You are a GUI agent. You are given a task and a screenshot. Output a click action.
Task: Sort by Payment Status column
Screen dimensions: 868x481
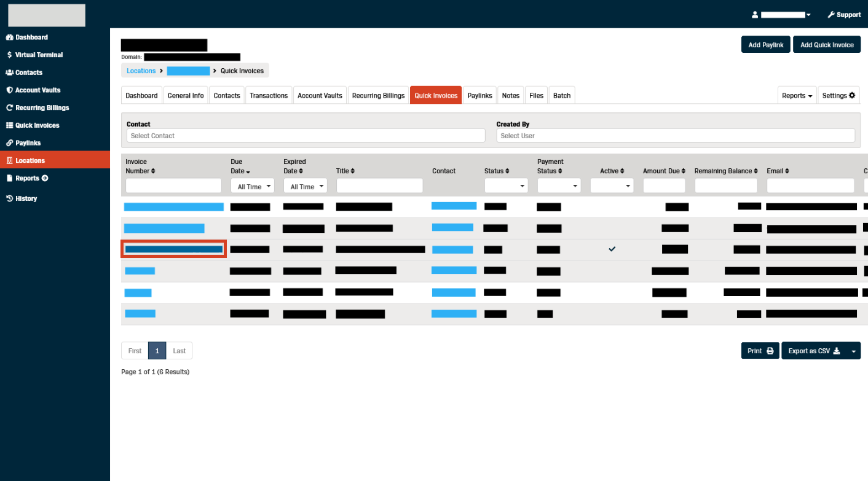[550, 166]
